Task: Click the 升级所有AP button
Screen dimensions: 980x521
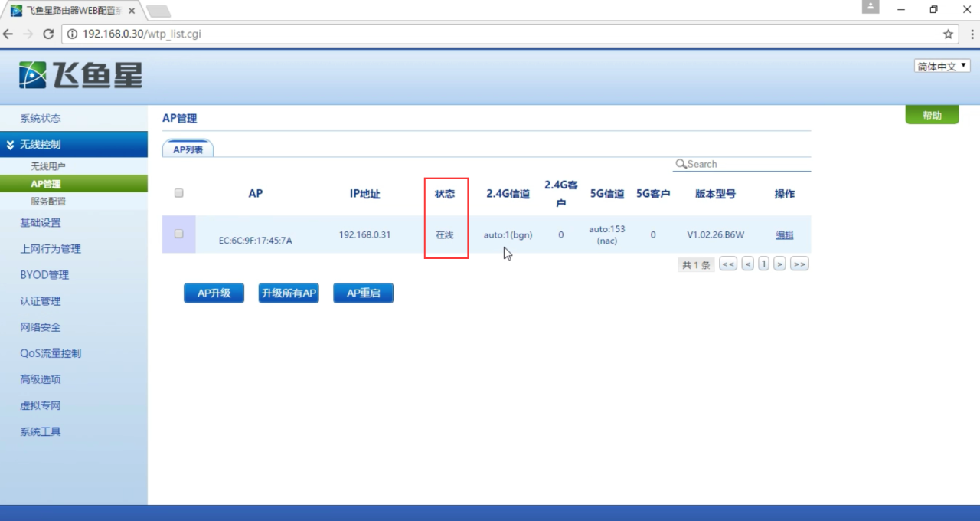Action: [289, 293]
